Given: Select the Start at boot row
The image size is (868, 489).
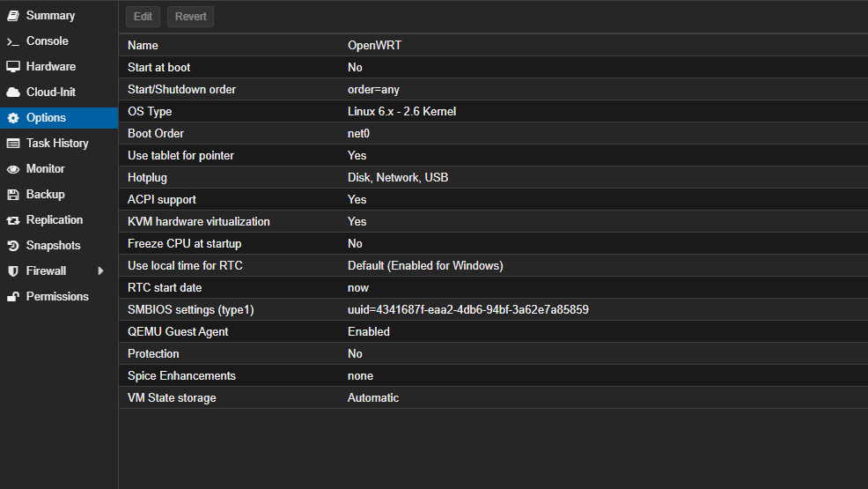Looking at the screenshot, I should 493,68.
